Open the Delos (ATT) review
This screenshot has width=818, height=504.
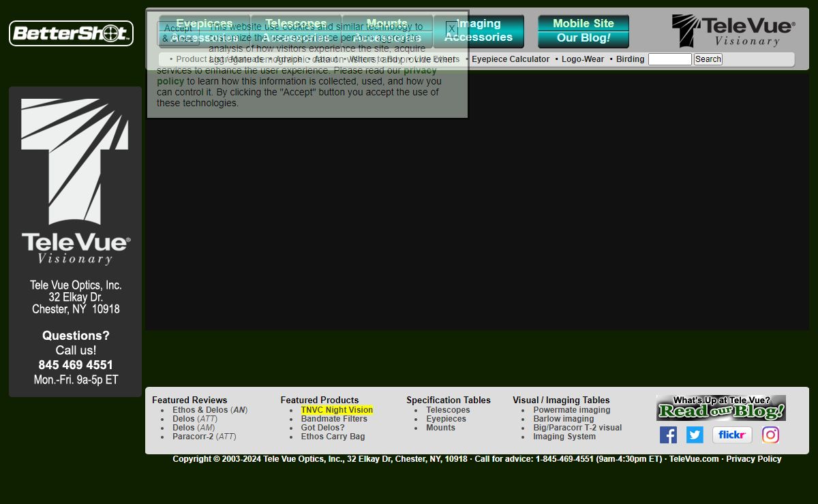[x=195, y=419]
